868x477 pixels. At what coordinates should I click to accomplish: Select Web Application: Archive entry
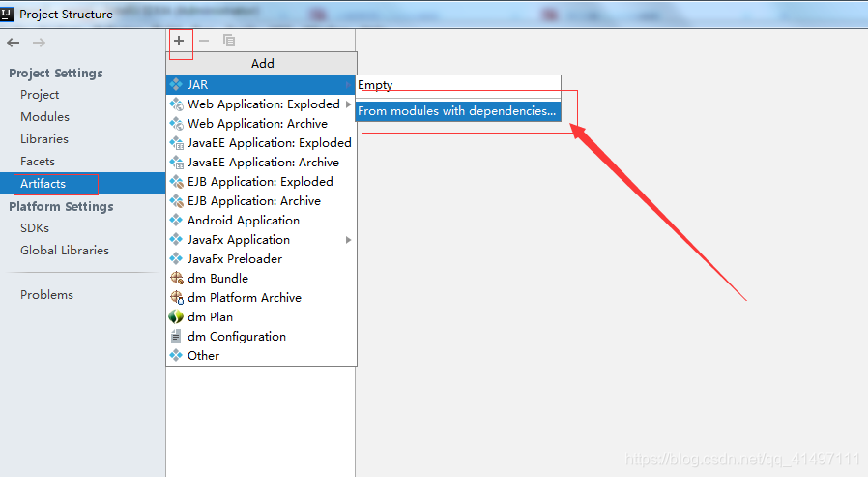(261, 124)
